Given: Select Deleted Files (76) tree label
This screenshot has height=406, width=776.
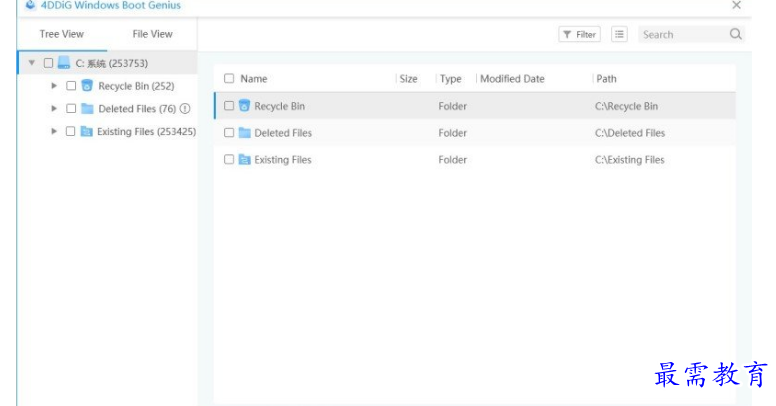Looking at the screenshot, I should click(137, 109).
